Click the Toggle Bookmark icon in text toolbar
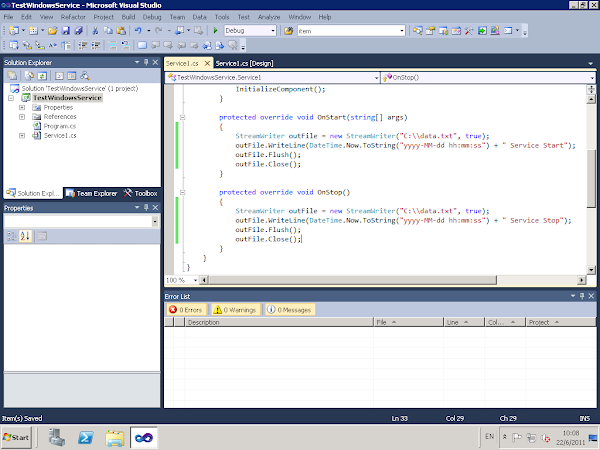Viewport: 600px width, 450px height. tap(142, 46)
